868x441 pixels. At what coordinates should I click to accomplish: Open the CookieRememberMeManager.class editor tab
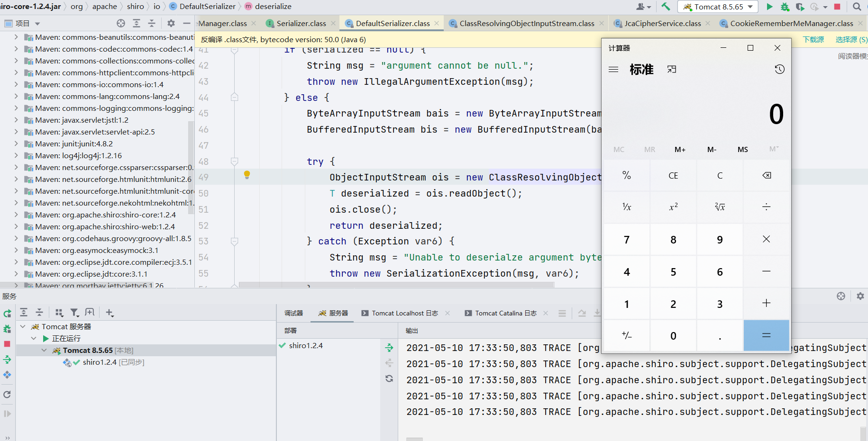[792, 23]
